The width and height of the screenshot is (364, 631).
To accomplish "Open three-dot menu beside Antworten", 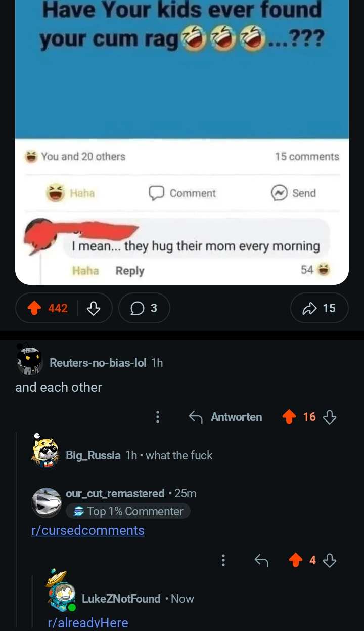I will [x=158, y=417].
